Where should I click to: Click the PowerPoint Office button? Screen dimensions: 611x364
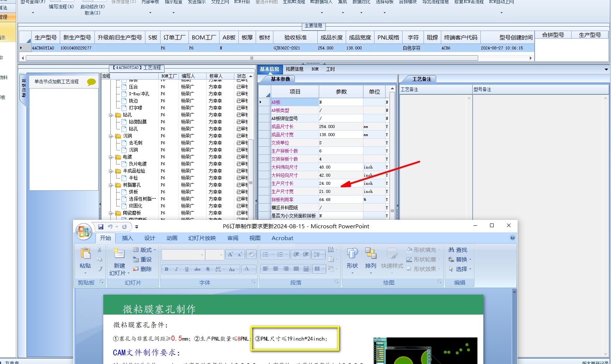click(x=83, y=232)
